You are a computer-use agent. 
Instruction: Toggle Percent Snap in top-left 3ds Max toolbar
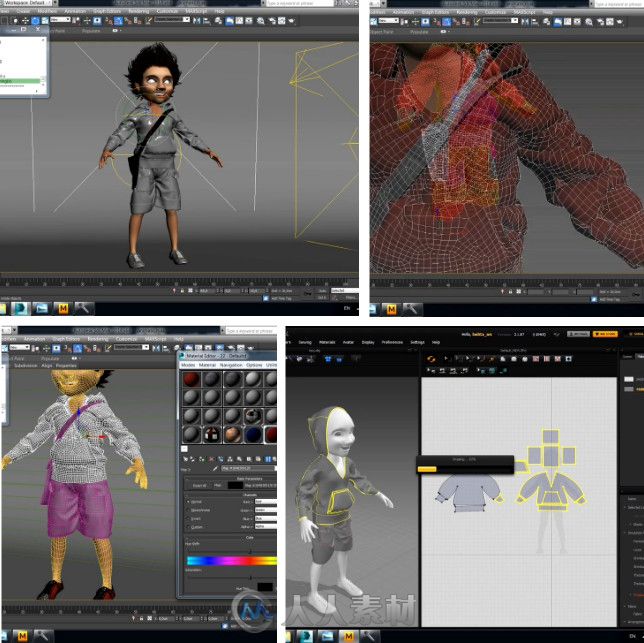point(128,21)
